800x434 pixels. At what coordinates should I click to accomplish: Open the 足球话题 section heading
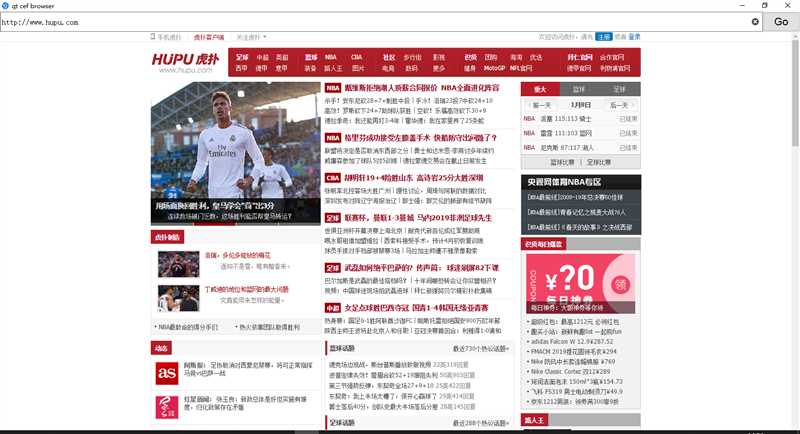tap(342, 423)
